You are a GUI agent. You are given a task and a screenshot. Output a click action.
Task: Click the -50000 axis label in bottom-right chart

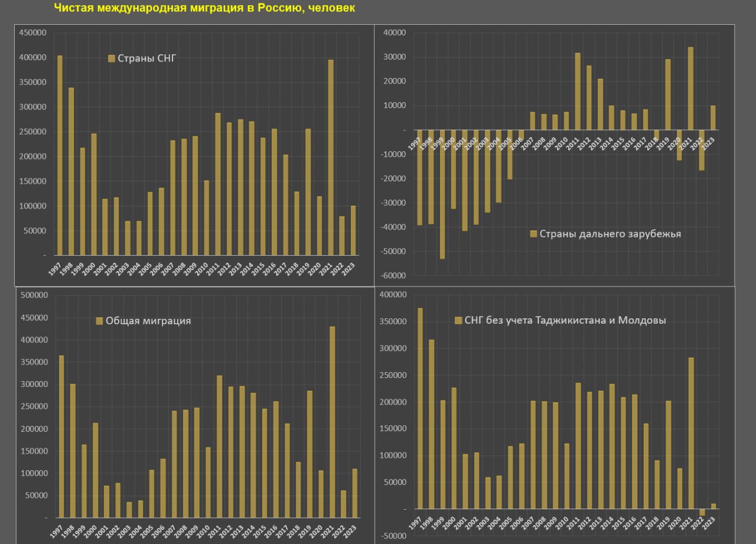point(394,536)
